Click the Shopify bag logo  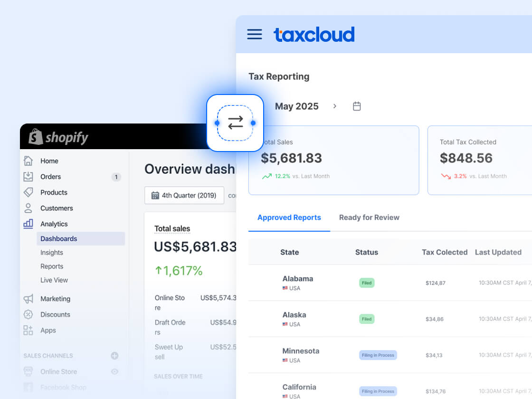(x=36, y=137)
